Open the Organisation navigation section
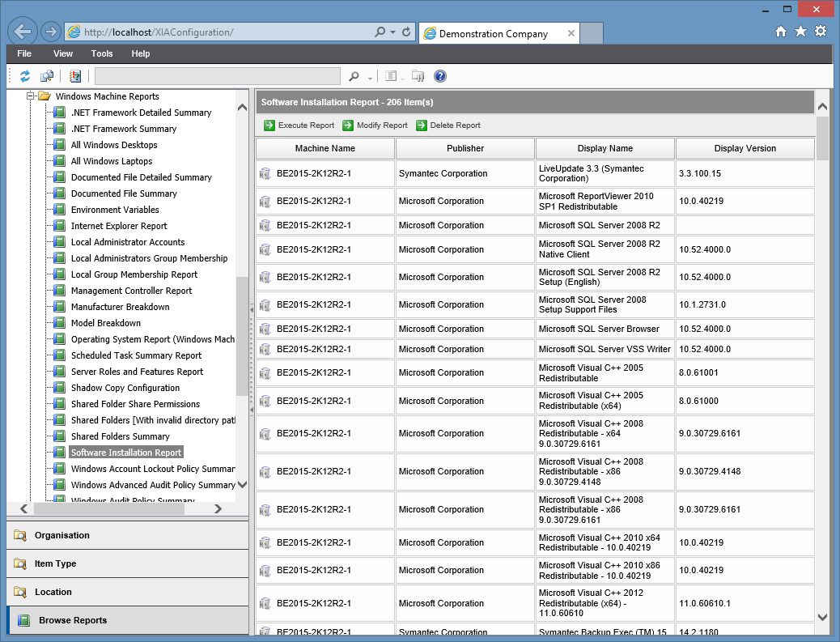Viewport: 840px width, 642px height. coord(128,535)
